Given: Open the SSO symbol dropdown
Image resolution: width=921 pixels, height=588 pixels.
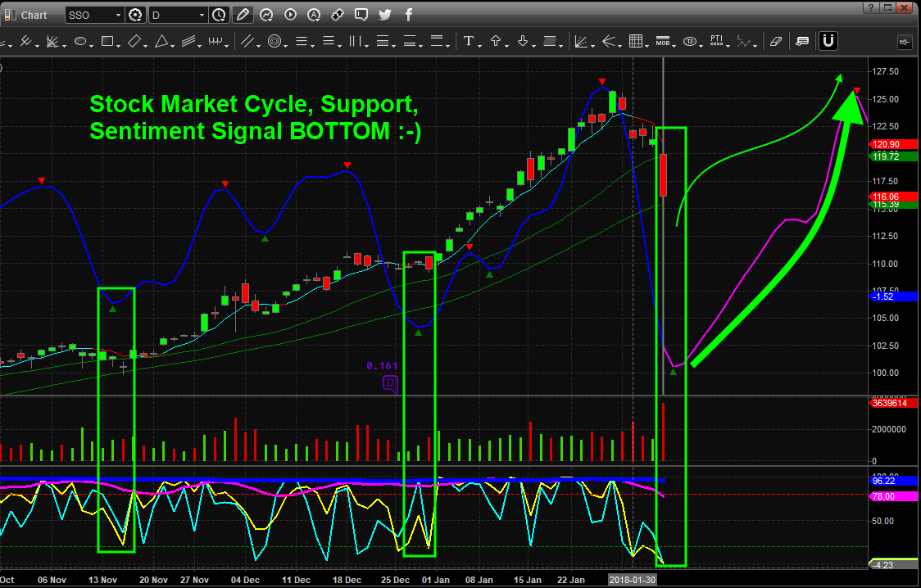Looking at the screenshot, I should [94, 15].
